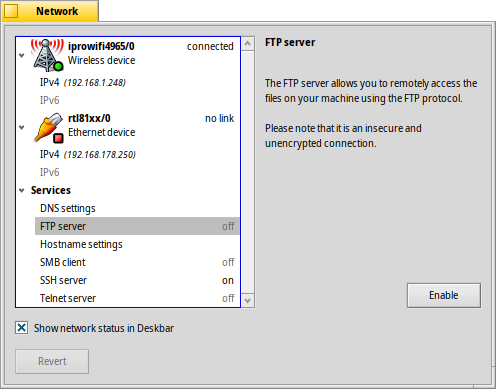The image size is (496, 389).
Task: Click the Network window title tab
Action: [x=50, y=11]
